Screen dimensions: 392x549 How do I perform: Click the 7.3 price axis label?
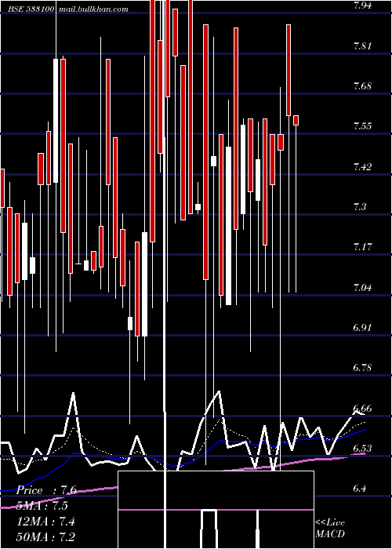tap(360, 206)
